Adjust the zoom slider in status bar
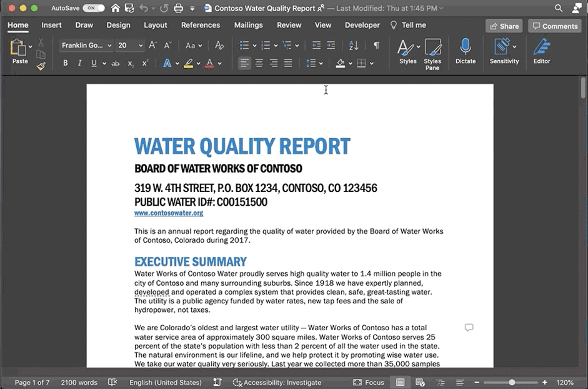 (512, 382)
